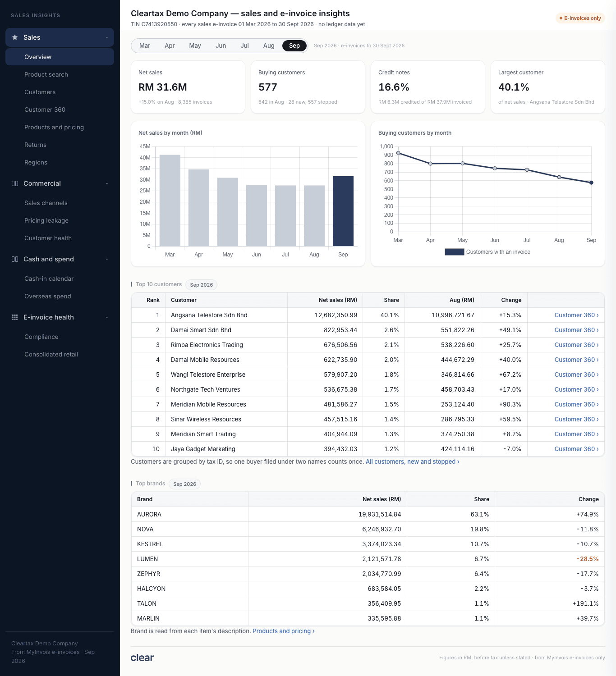
Task: Open Customer 360 for Damai Smart Sdn Bhd
Action: (x=576, y=330)
